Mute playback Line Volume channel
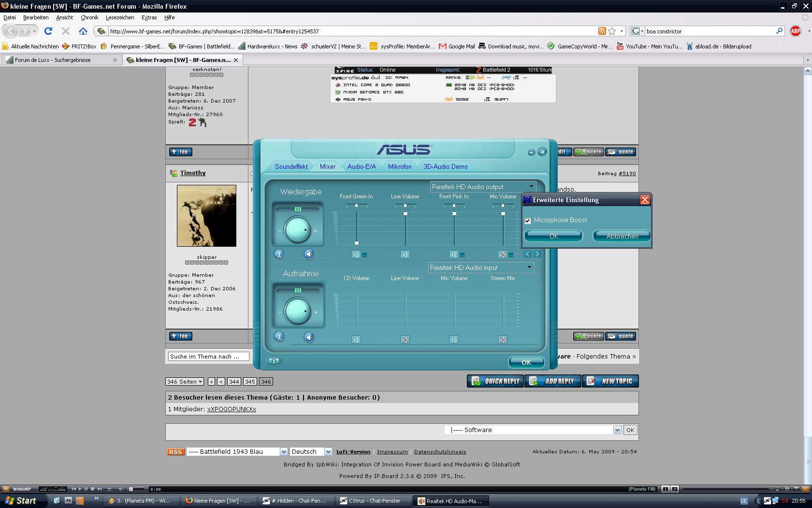Image resolution: width=812 pixels, height=508 pixels. (x=405, y=254)
